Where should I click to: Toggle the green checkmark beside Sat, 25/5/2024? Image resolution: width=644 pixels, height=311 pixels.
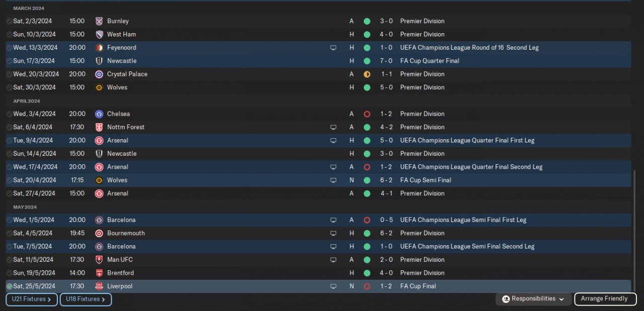point(9,286)
